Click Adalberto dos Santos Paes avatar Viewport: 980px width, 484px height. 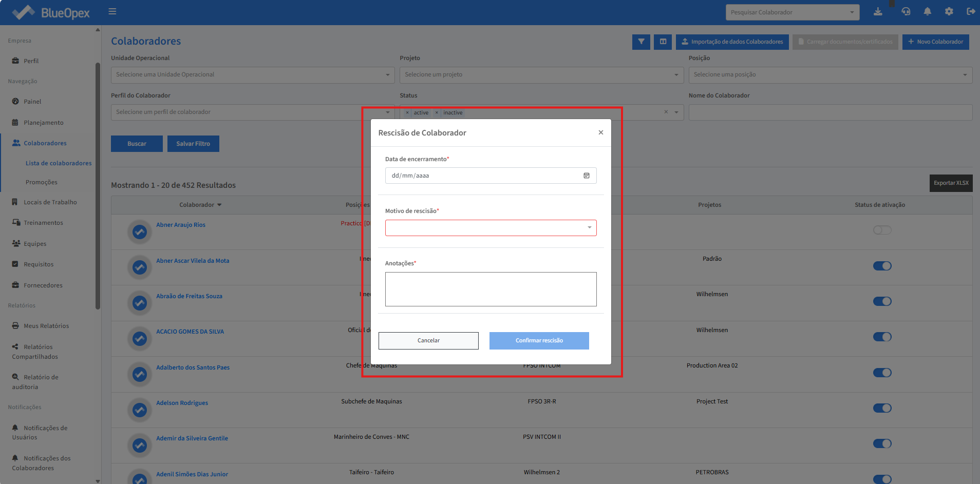click(x=140, y=374)
